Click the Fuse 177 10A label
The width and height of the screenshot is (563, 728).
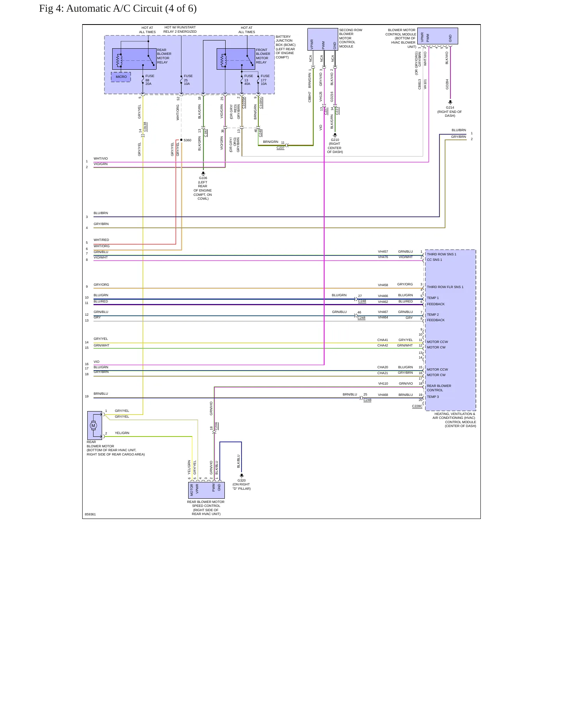[x=265, y=80]
